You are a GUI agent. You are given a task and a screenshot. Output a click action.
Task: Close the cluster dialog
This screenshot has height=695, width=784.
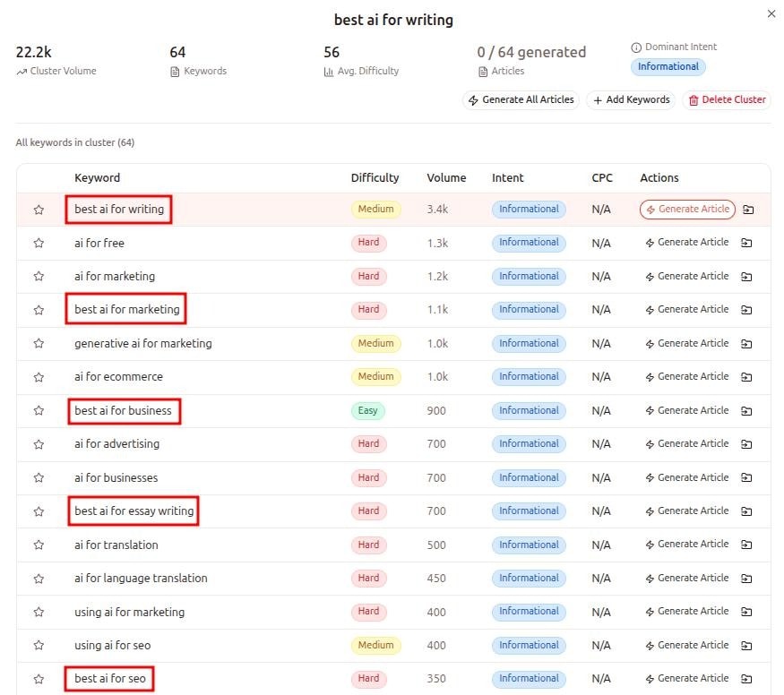click(x=771, y=14)
